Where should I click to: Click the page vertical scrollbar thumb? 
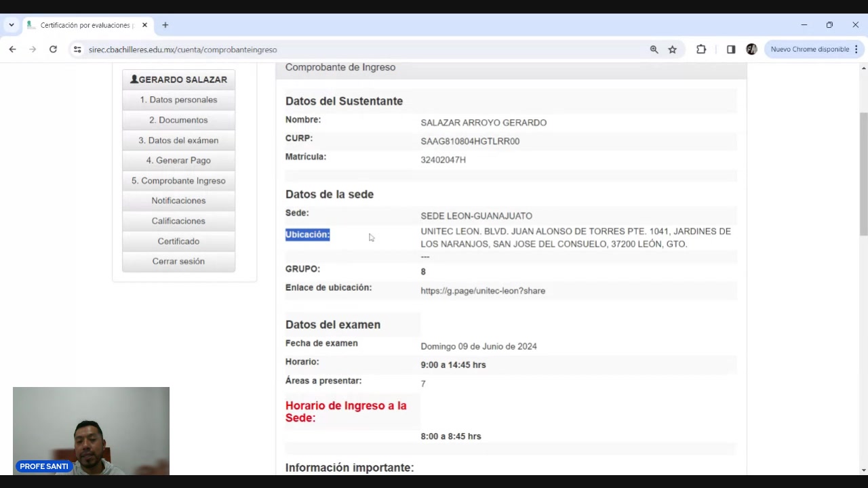(x=863, y=174)
